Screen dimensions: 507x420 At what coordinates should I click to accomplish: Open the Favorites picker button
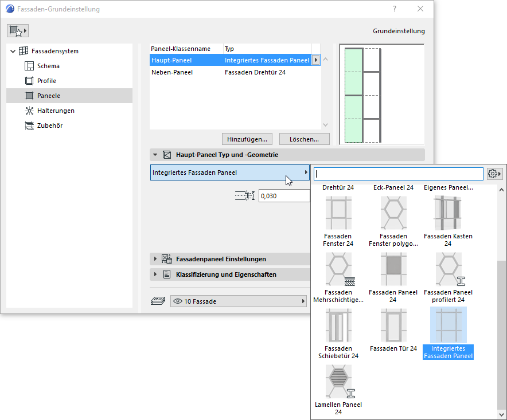[18, 31]
